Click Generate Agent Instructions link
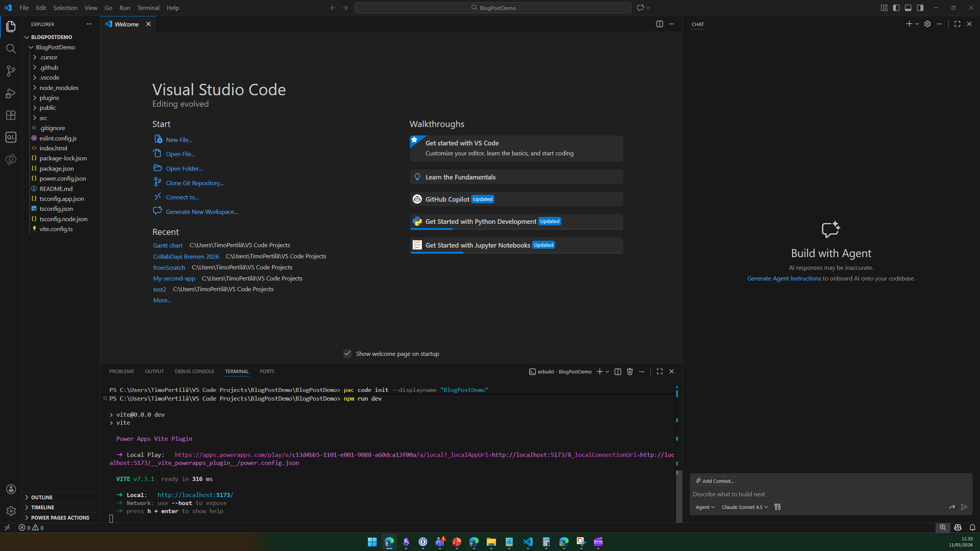980x551 pixels. (x=784, y=278)
